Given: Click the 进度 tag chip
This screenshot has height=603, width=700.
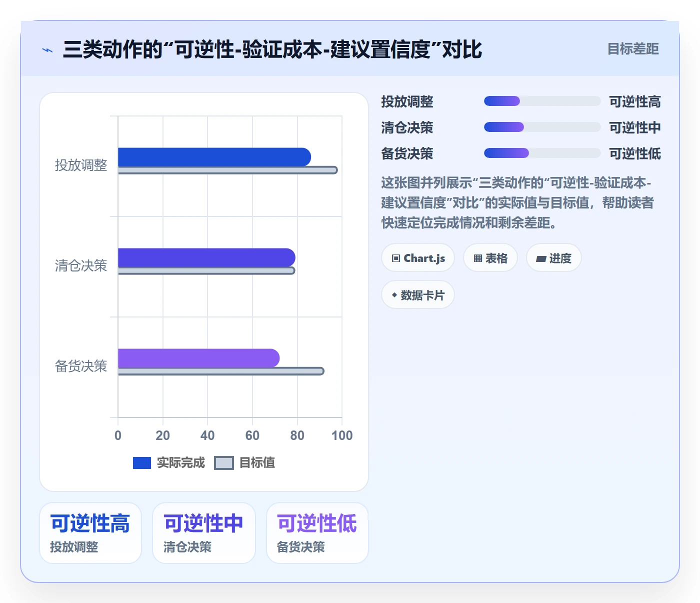Looking at the screenshot, I should point(553,258).
